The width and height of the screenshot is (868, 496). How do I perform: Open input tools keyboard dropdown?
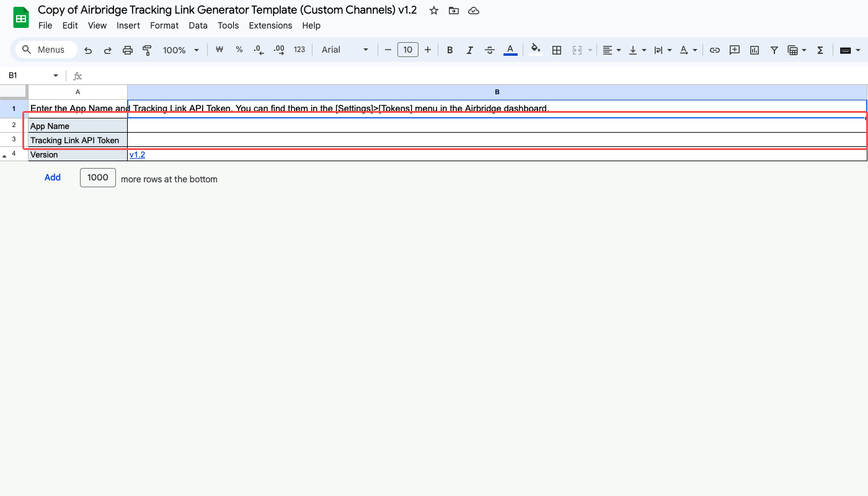849,50
